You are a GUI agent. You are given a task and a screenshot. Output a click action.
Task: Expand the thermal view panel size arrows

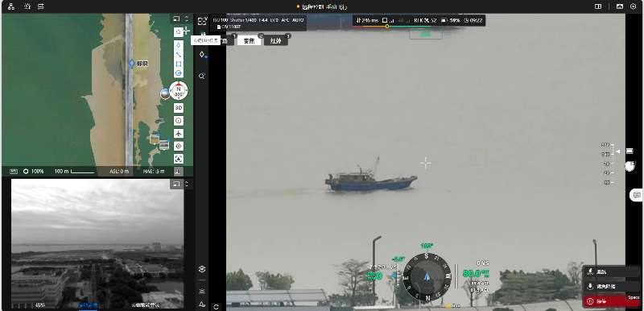click(x=187, y=184)
